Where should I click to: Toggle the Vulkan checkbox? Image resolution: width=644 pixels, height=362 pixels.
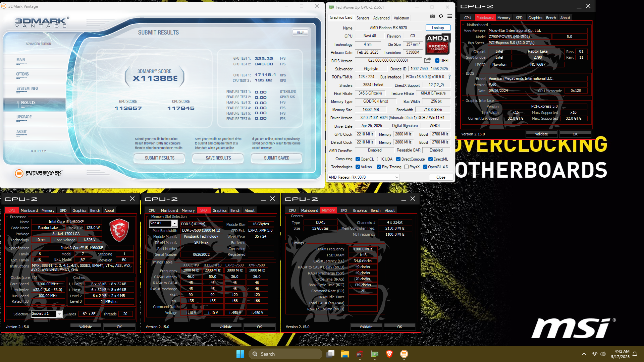358,167
